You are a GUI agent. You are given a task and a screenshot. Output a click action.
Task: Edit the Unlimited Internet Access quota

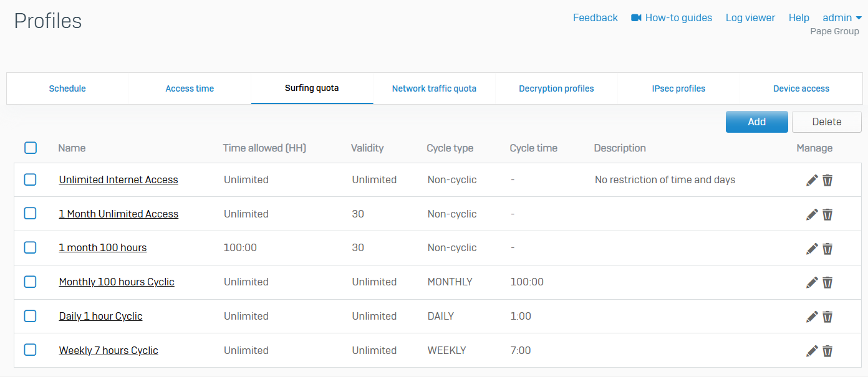pyautogui.click(x=811, y=180)
